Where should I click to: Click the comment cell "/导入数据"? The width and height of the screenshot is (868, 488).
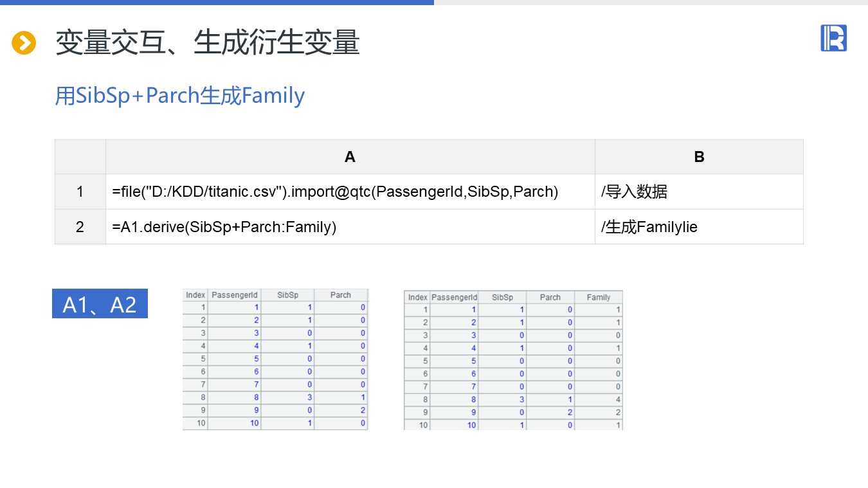pos(634,192)
